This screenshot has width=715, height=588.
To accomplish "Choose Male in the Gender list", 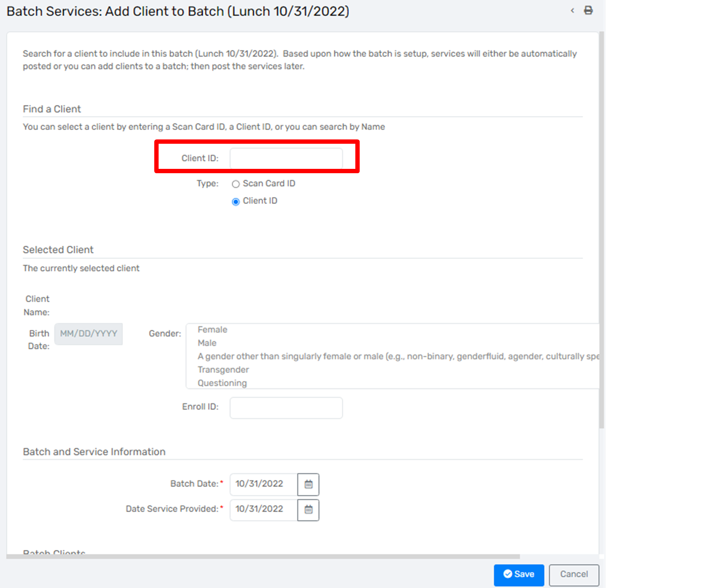I will pos(207,343).
